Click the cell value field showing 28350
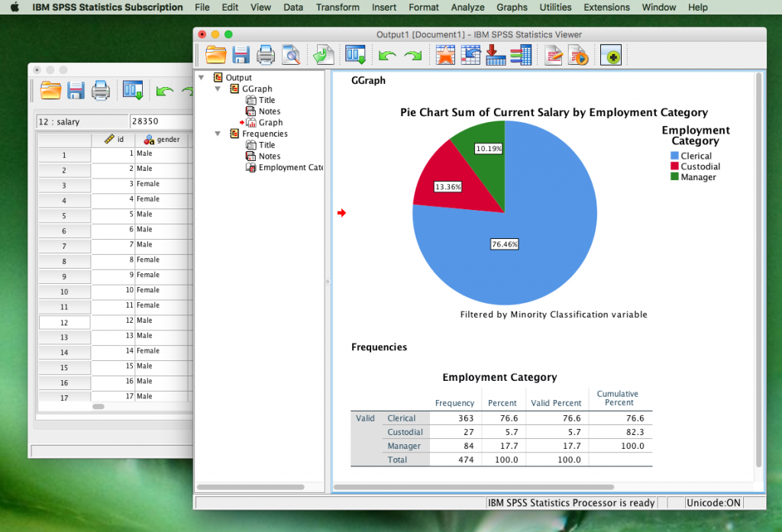This screenshot has height=532, width=782. [160, 121]
